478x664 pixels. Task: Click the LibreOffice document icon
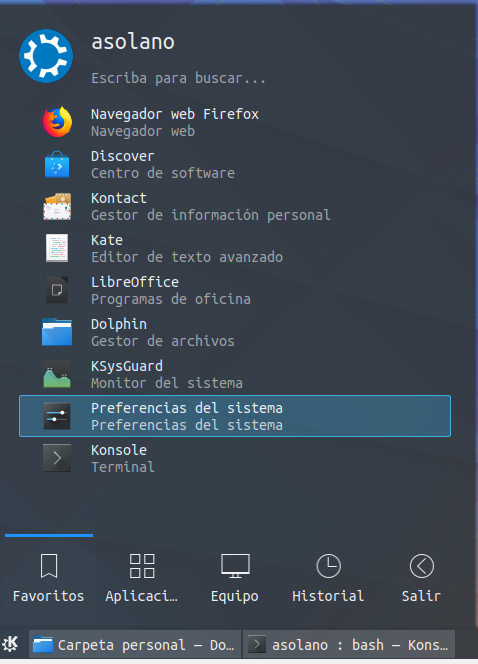(57, 290)
